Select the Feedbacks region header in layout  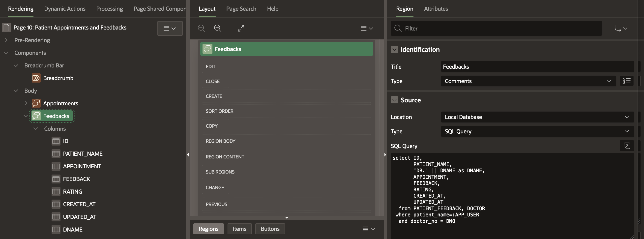287,49
